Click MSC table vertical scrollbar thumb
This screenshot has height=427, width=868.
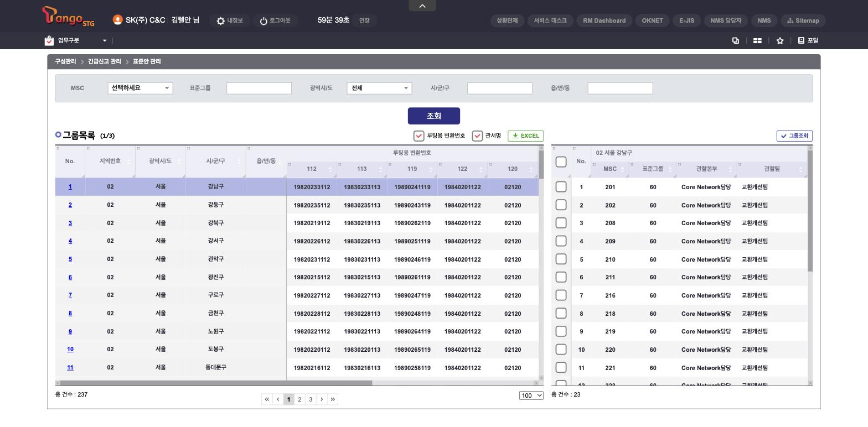810,211
